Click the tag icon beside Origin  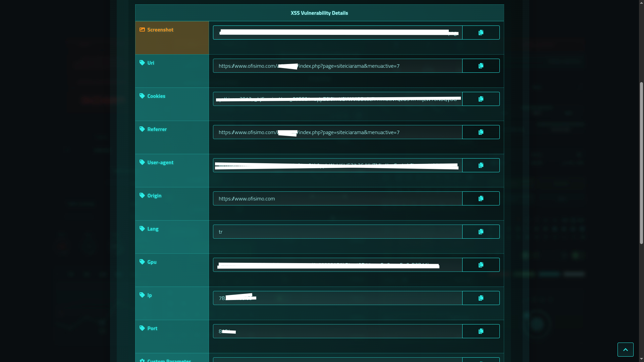click(x=142, y=195)
